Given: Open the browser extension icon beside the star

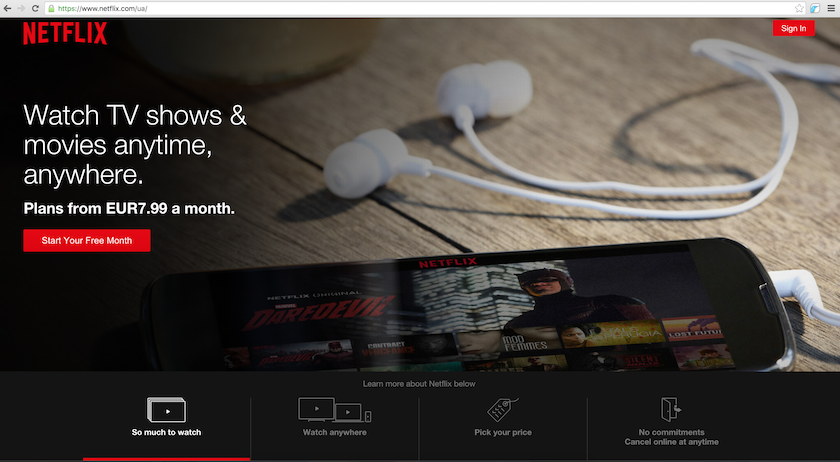Looking at the screenshot, I should [x=815, y=9].
